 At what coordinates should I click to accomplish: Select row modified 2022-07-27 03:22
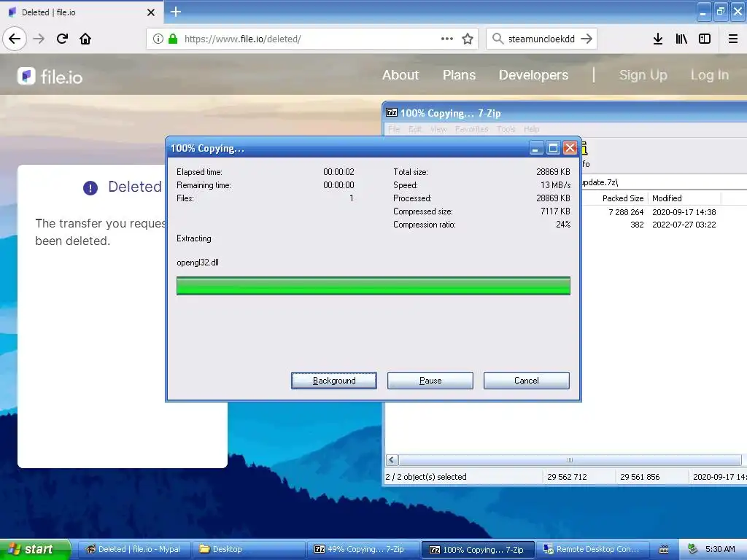pos(663,225)
